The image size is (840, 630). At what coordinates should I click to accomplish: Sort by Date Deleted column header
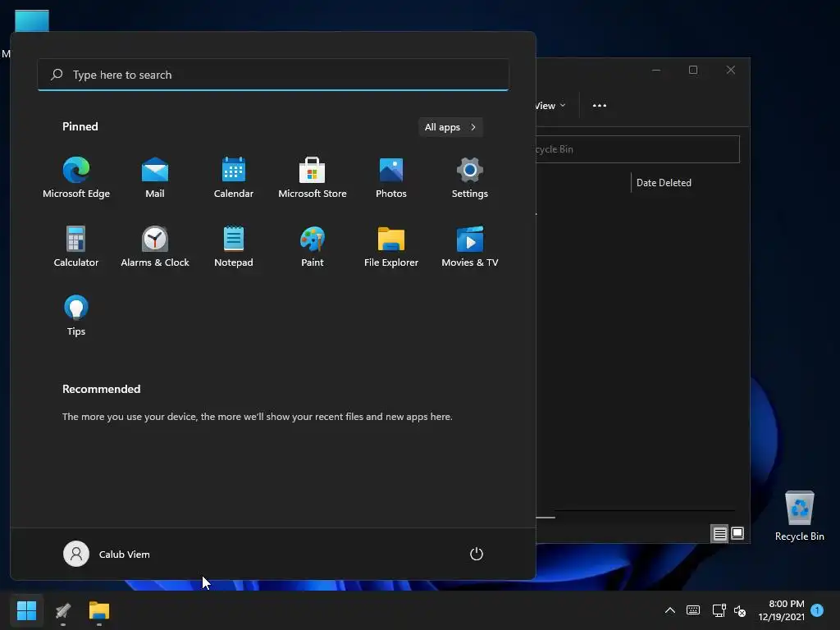(x=664, y=183)
